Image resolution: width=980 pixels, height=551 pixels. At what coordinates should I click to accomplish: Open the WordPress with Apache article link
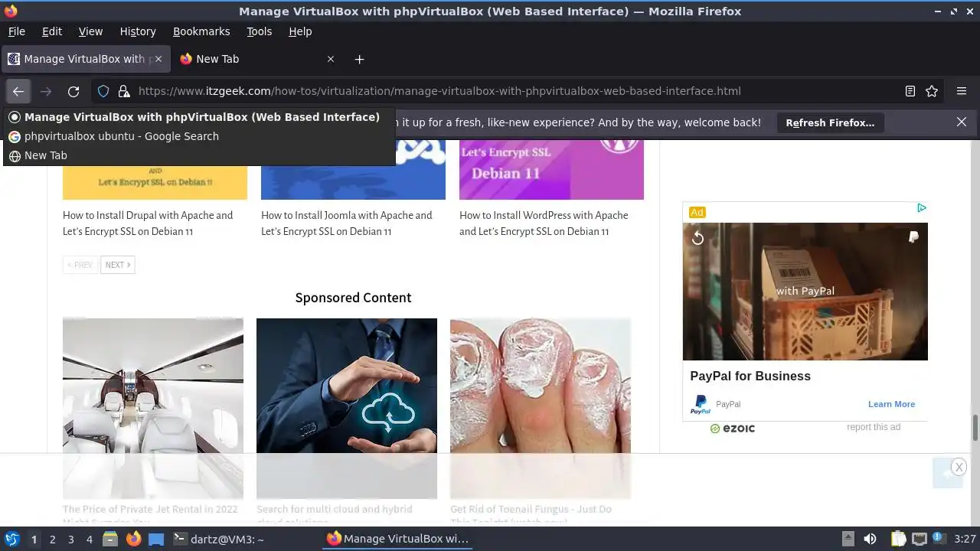(544, 223)
